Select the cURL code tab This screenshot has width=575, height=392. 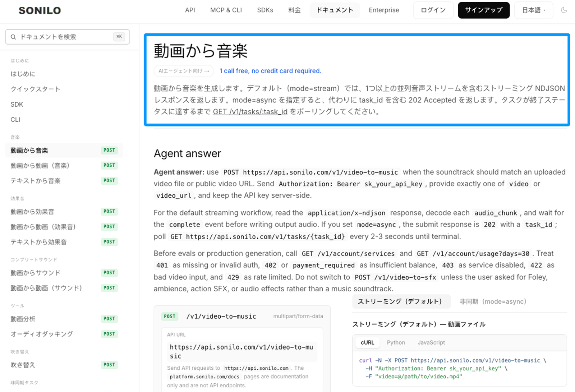[367, 342]
